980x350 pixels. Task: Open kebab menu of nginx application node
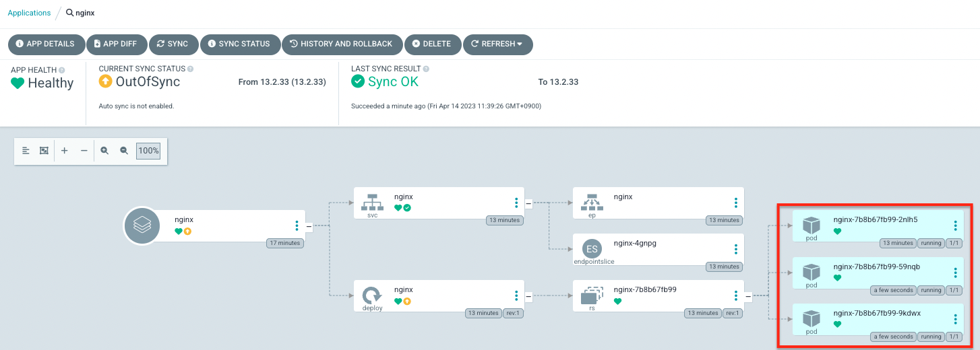click(297, 225)
